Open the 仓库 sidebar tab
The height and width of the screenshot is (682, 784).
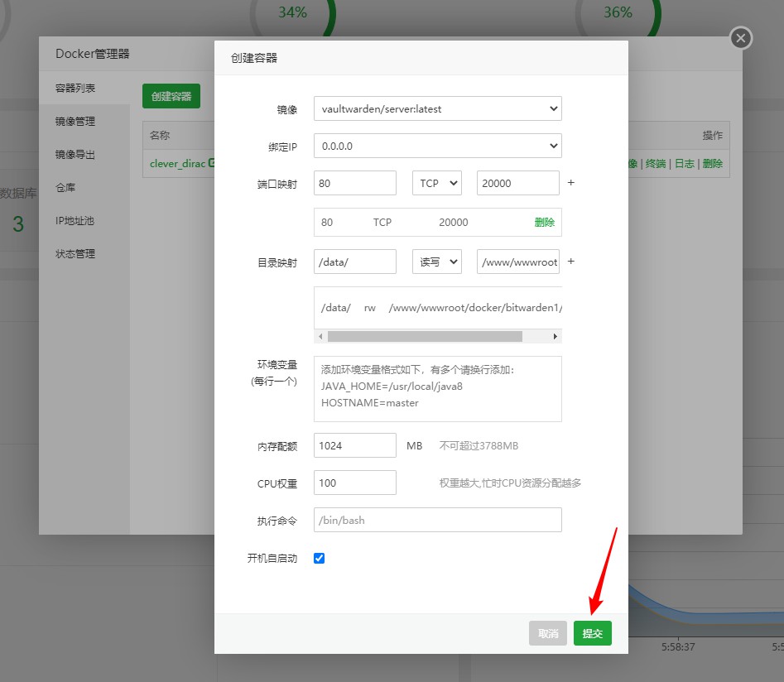point(65,188)
